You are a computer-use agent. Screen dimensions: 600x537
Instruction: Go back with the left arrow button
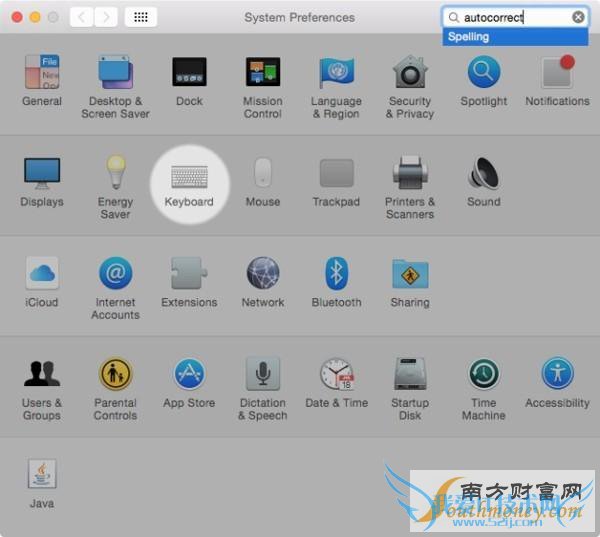coord(82,17)
